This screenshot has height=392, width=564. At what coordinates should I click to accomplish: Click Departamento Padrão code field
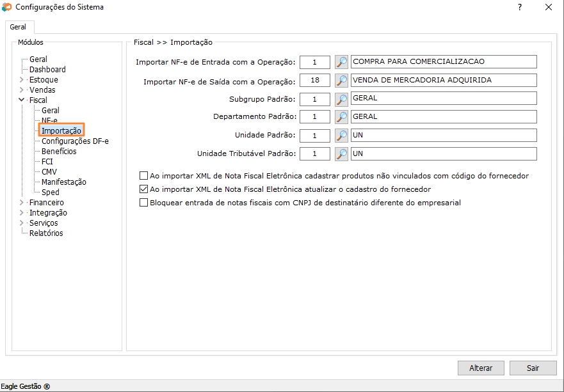pyautogui.click(x=315, y=117)
